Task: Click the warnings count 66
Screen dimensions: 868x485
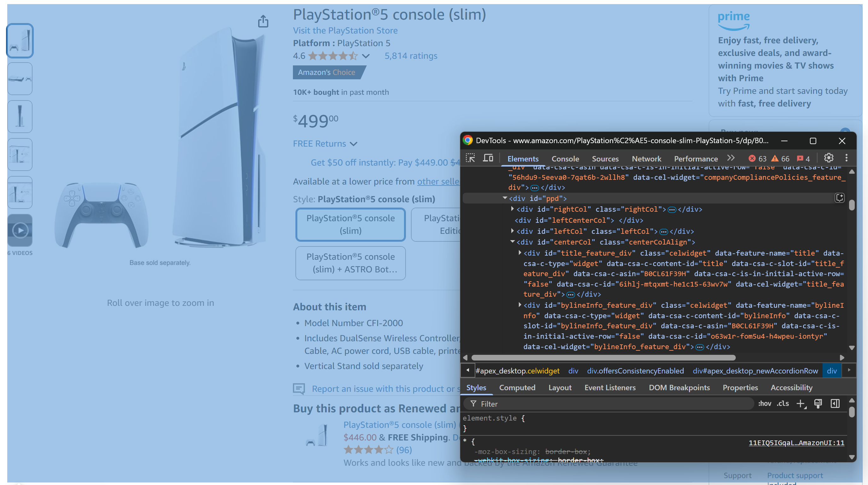Action: pos(780,159)
